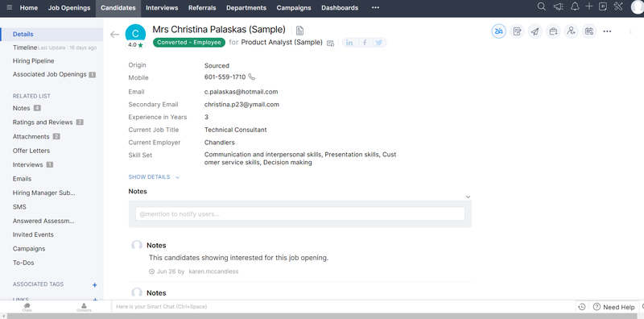Open Need Help button
This screenshot has height=319, width=644.
pyautogui.click(x=614, y=307)
